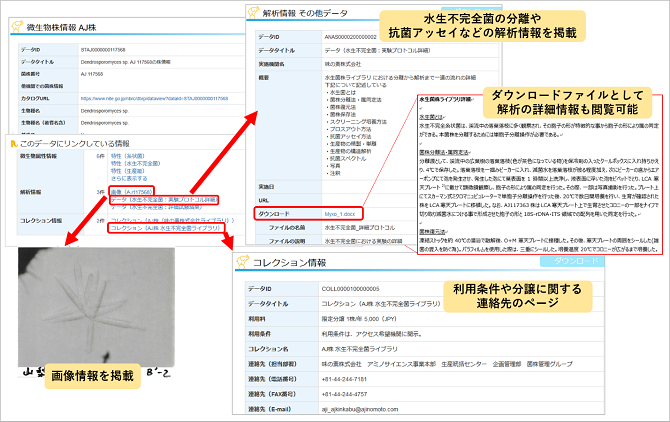Click the コレクション情報 row label in linked info

click(41, 220)
